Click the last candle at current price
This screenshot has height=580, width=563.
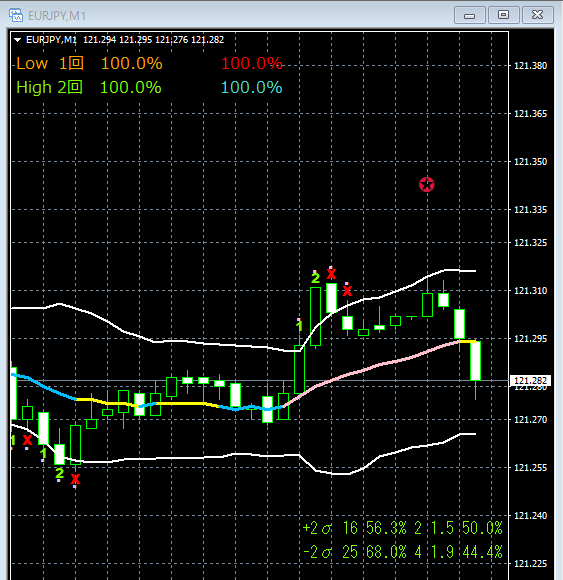tap(475, 361)
